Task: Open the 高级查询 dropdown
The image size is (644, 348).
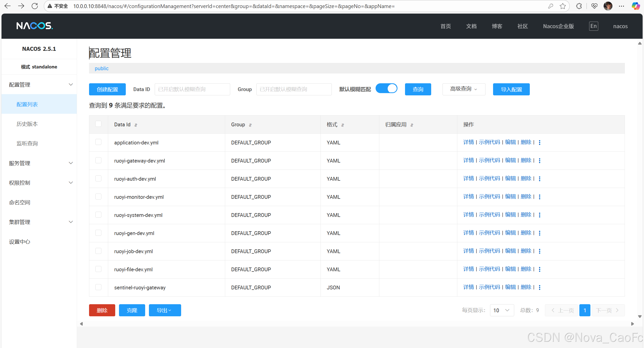Action: coord(464,89)
